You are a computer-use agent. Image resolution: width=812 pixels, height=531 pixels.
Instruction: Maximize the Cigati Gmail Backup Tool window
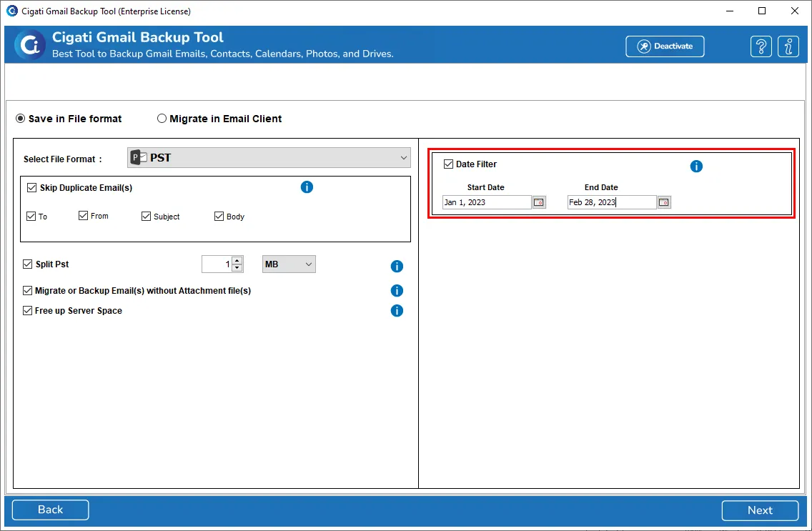[762, 11]
